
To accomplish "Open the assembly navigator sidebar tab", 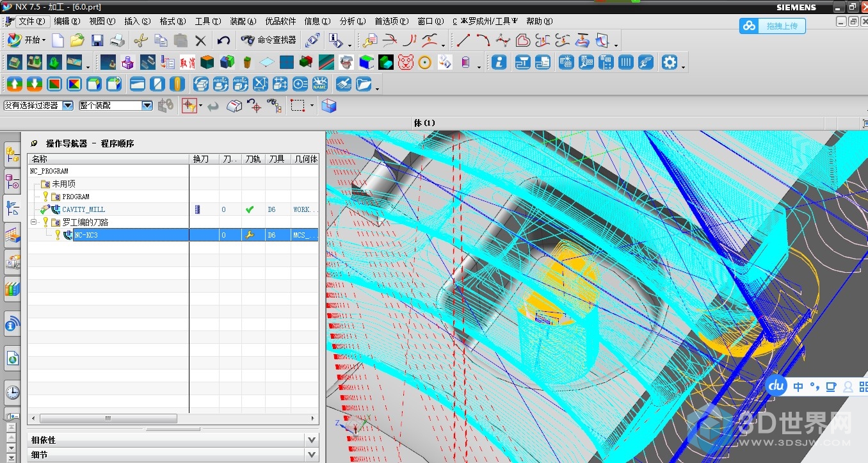I will (12, 154).
